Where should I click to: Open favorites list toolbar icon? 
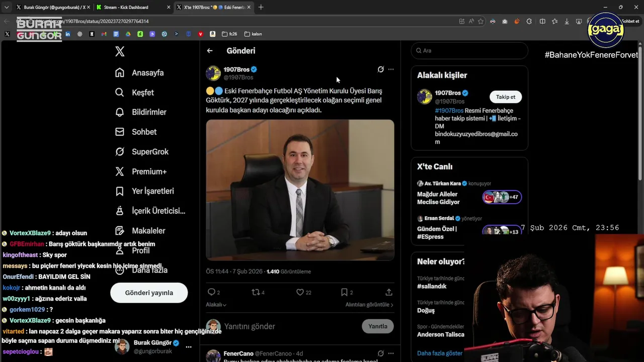(x=554, y=21)
